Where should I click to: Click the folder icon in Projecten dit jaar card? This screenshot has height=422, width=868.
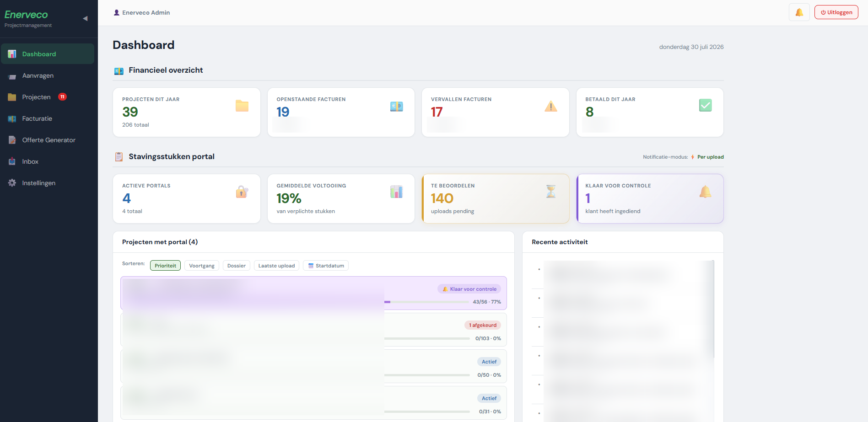[242, 106]
